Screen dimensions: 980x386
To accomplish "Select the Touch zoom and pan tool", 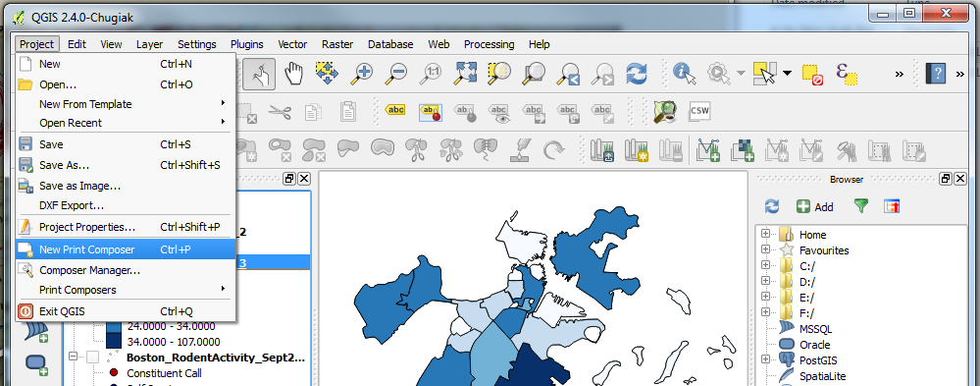I will coord(259,74).
